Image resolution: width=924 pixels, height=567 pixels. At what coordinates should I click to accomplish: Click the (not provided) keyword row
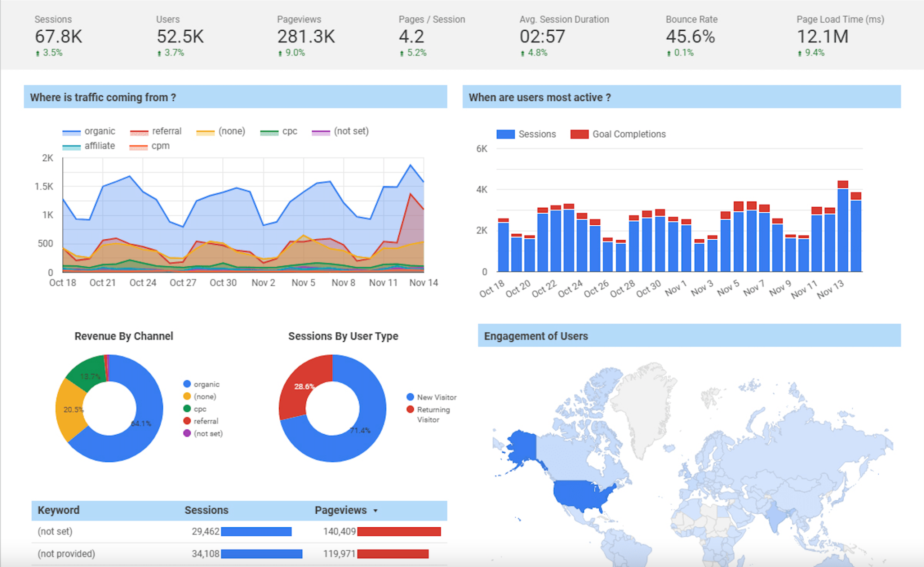point(239,554)
